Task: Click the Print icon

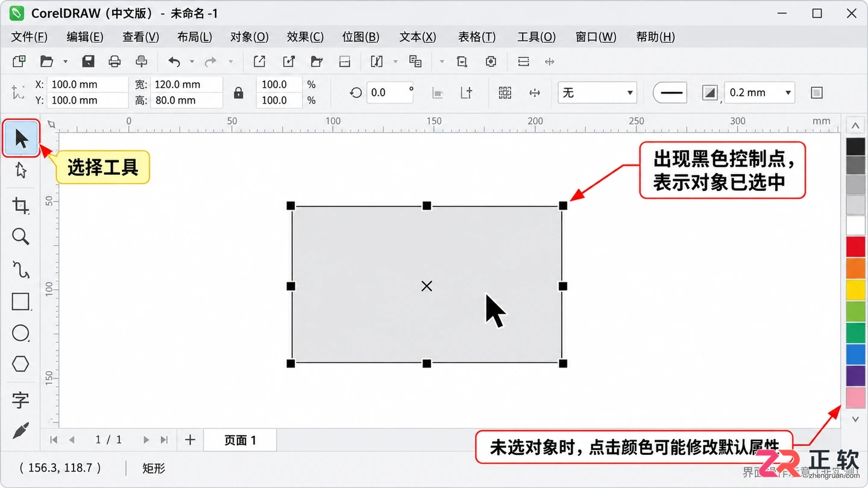Action: 115,61
